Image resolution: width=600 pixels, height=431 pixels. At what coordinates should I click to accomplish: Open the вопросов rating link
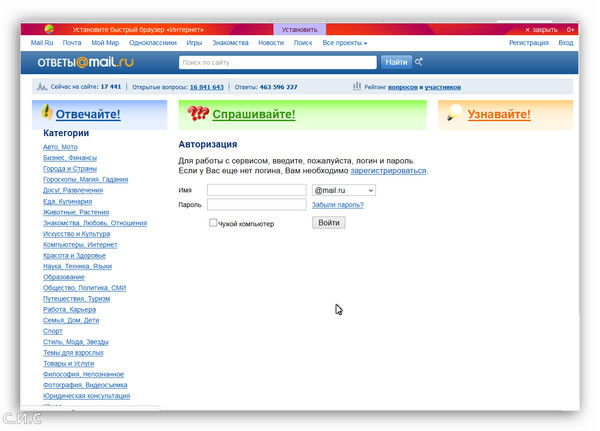click(403, 87)
